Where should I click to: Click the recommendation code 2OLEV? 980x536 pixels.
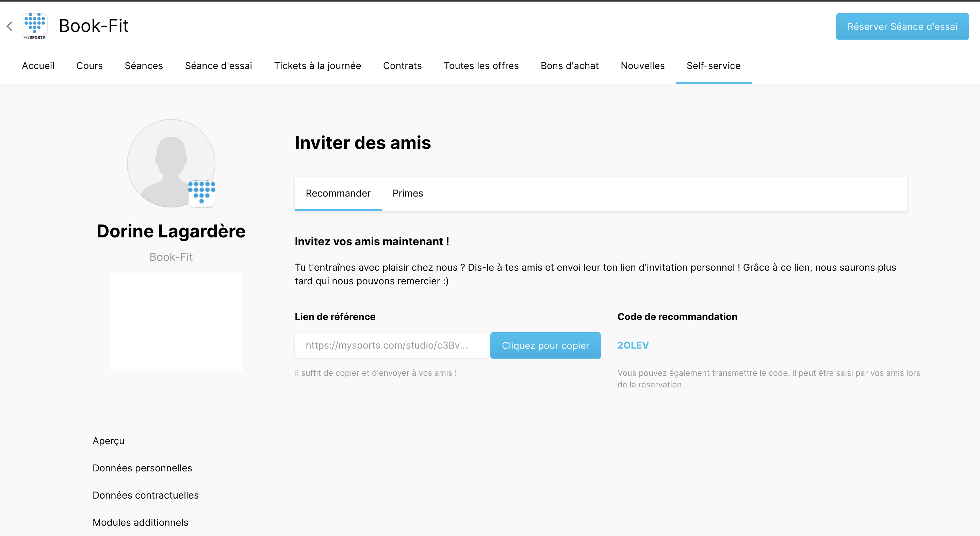633,345
